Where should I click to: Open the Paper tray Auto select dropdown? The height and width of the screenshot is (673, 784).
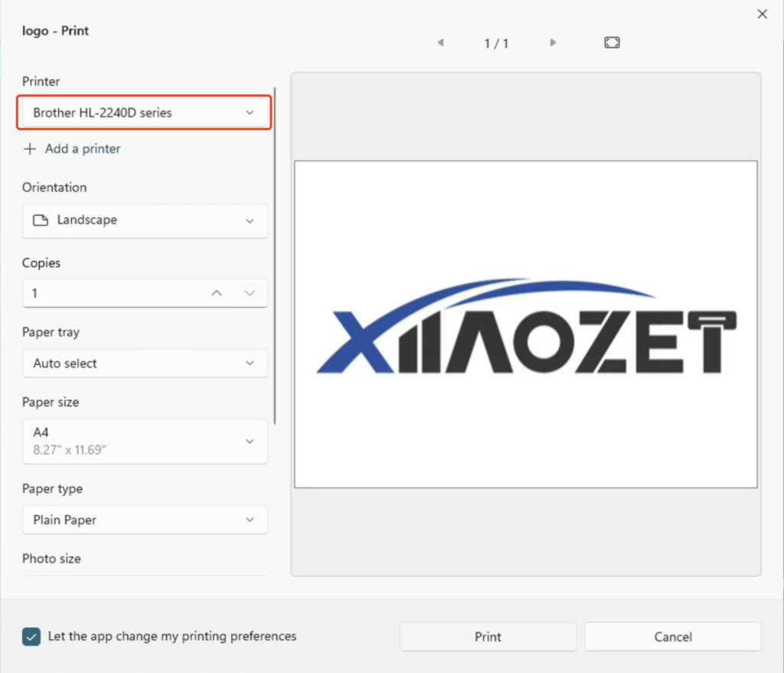[145, 364]
